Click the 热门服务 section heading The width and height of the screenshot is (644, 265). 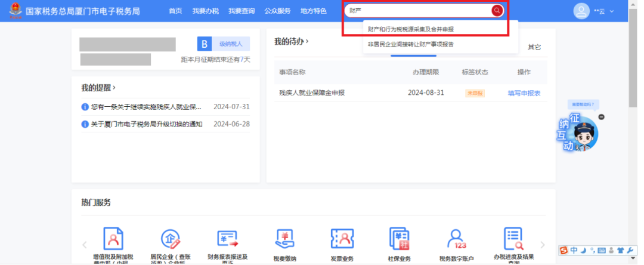96,202
